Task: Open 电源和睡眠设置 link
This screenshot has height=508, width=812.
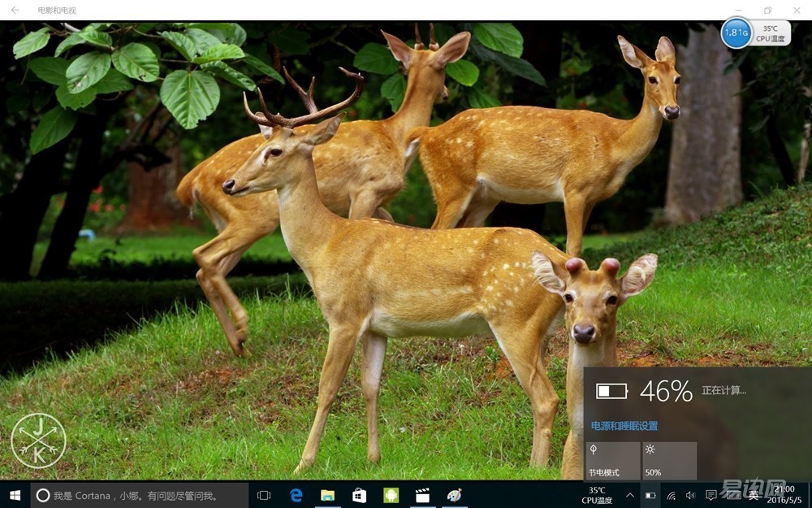Action: coord(624,426)
